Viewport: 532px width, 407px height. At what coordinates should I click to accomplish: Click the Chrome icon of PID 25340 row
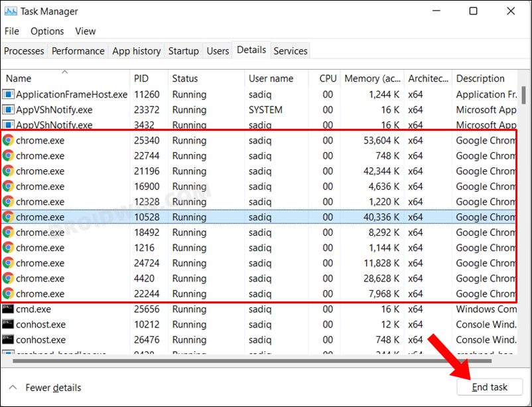click(8, 140)
